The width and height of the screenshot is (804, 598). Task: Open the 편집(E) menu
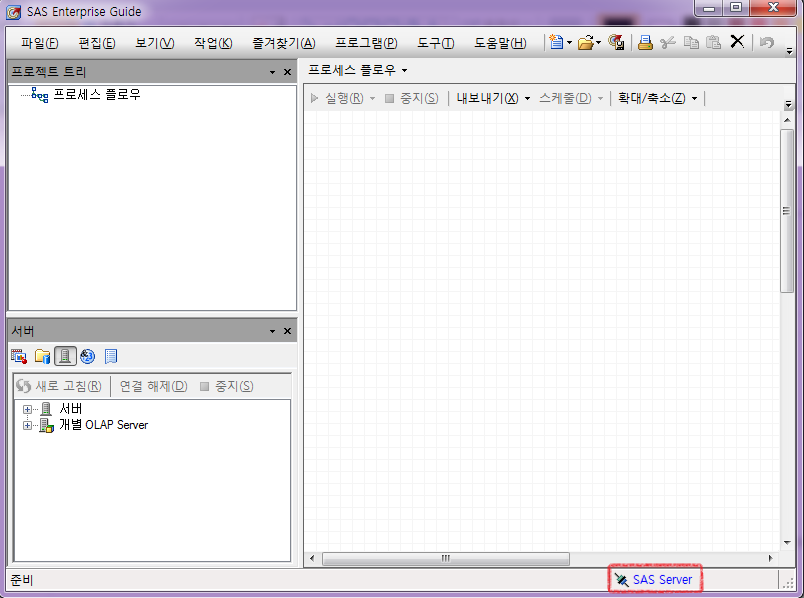96,43
